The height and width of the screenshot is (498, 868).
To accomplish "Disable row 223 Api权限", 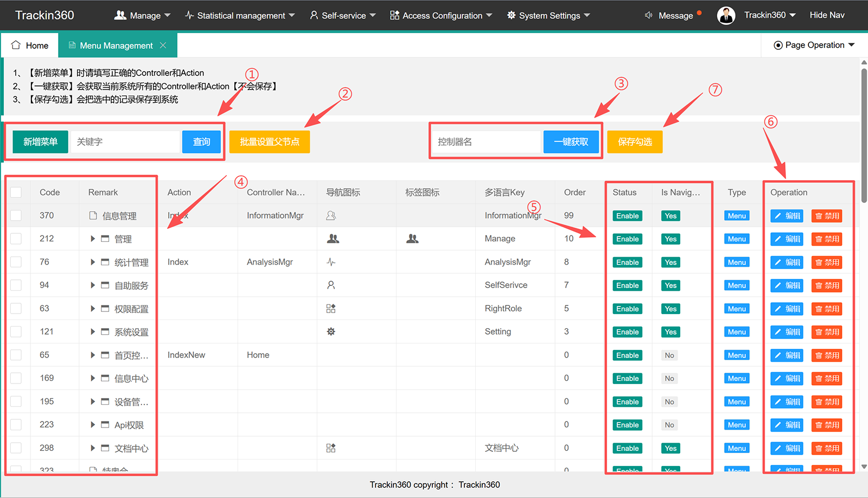I will pos(827,425).
